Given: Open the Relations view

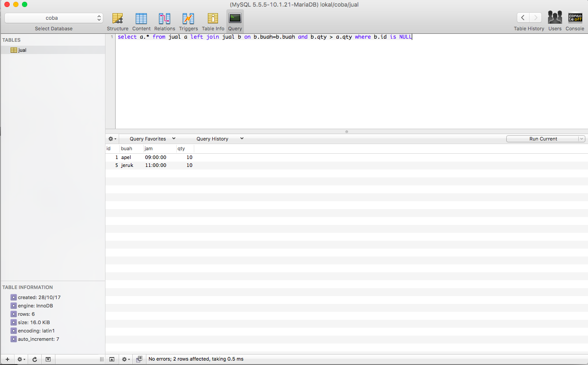Looking at the screenshot, I should pos(164,22).
